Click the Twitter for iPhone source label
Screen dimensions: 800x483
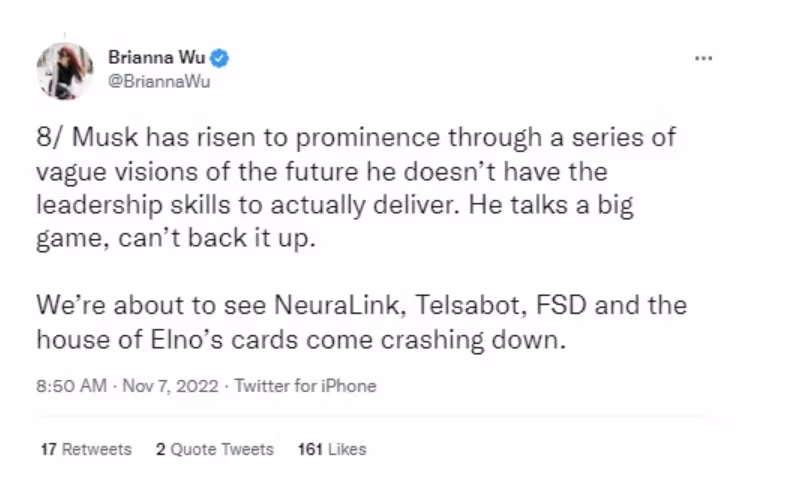(x=305, y=385)
